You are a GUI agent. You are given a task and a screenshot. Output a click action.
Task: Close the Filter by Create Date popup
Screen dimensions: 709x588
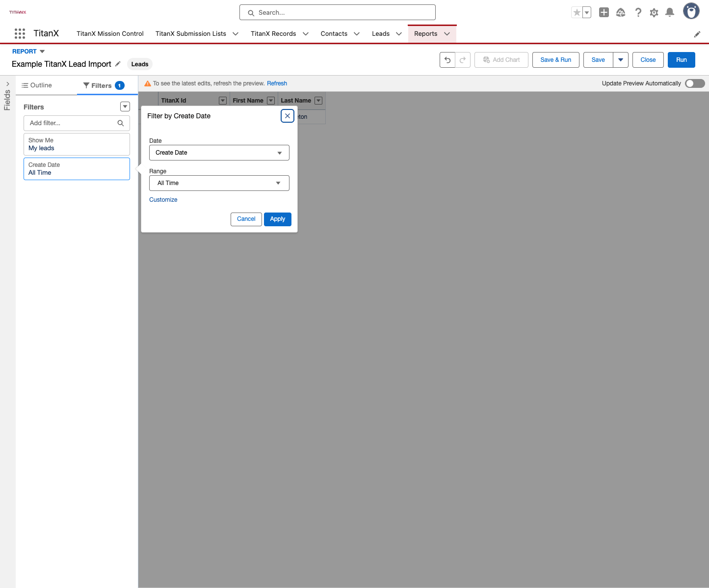288,116
